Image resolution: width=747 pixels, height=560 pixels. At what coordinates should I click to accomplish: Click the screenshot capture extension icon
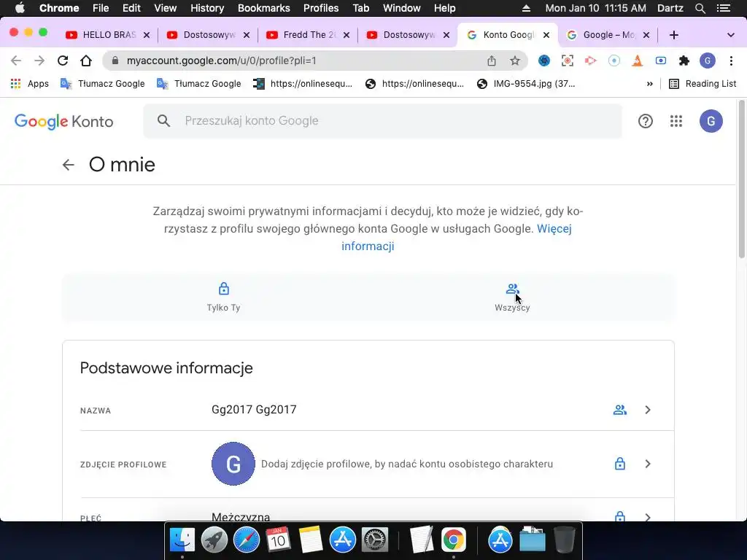(x=567, y=61)
